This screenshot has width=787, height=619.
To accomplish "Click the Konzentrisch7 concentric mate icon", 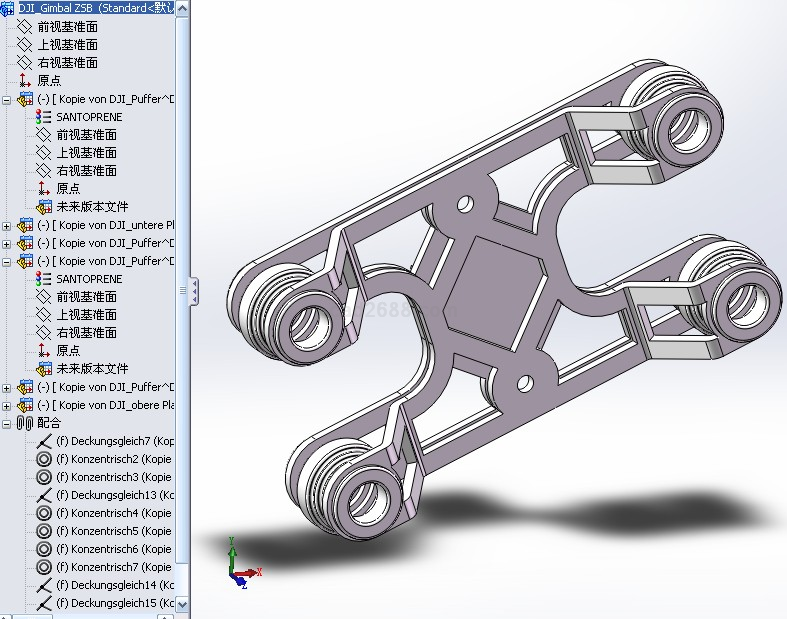I will pos(44,567).
